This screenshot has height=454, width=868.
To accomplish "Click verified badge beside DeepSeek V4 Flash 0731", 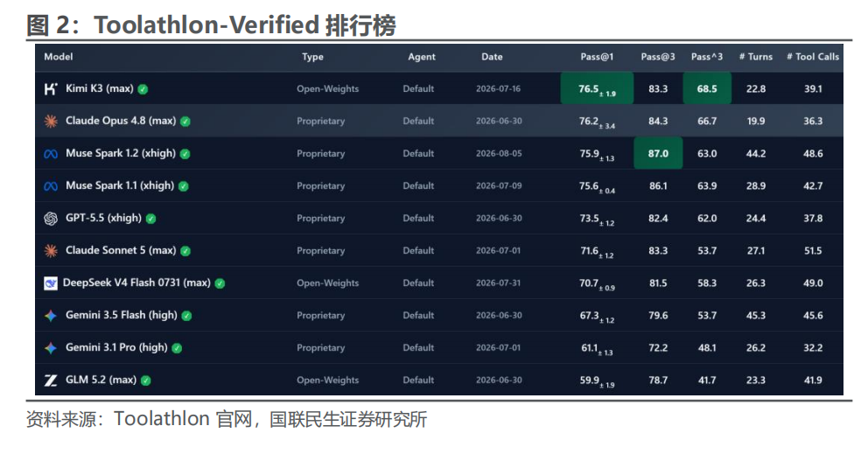I will [220, 283].
